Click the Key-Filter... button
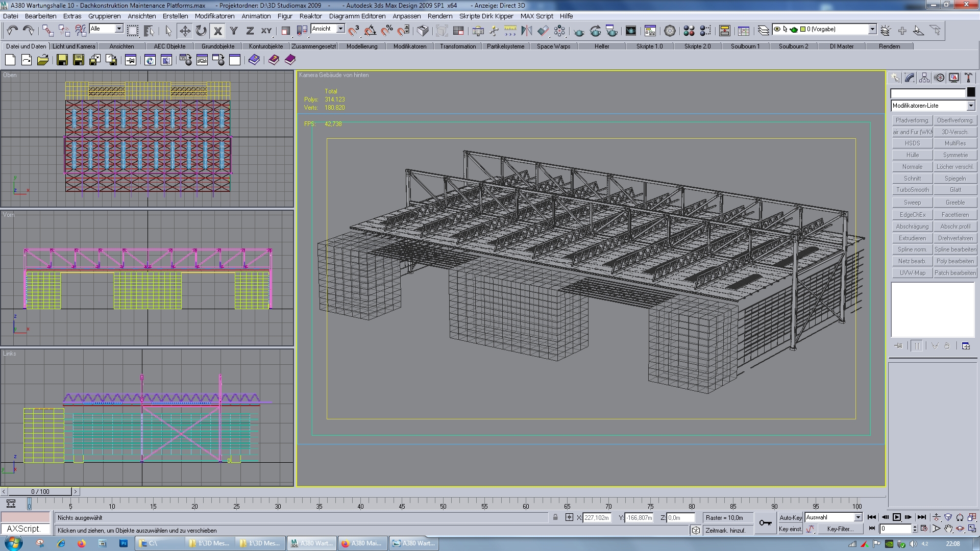The height and width of the screenshot is (551, 980). (x=840, y=529)
